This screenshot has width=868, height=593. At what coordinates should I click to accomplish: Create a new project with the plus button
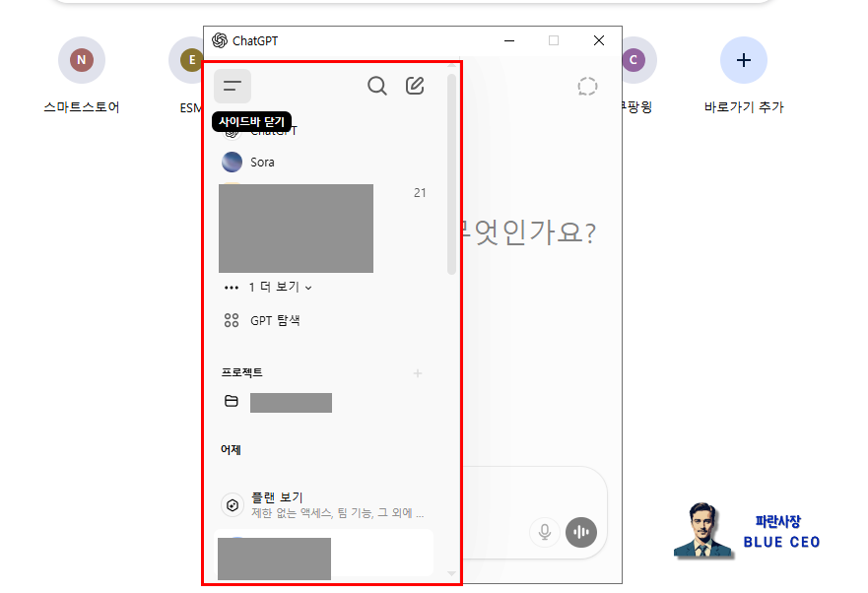[417, 373]
